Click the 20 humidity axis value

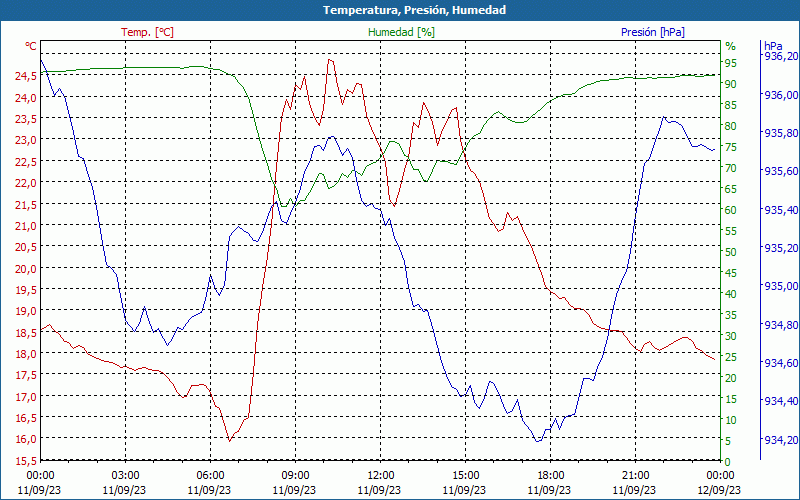pos(731,378)
